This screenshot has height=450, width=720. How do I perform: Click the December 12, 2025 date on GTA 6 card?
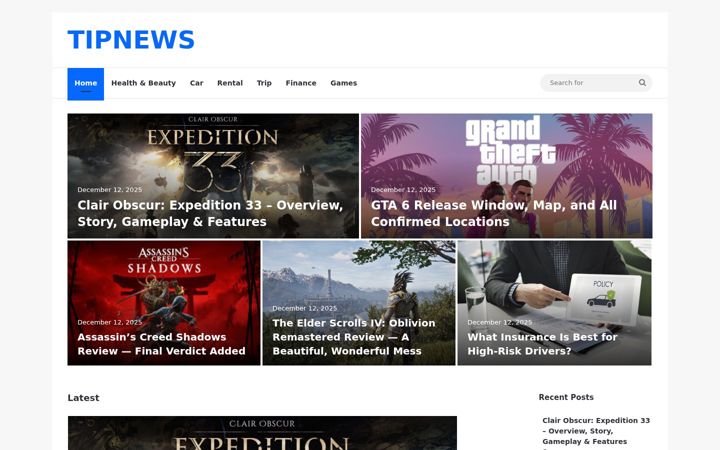pyautogui.click(x=403, y=190)
